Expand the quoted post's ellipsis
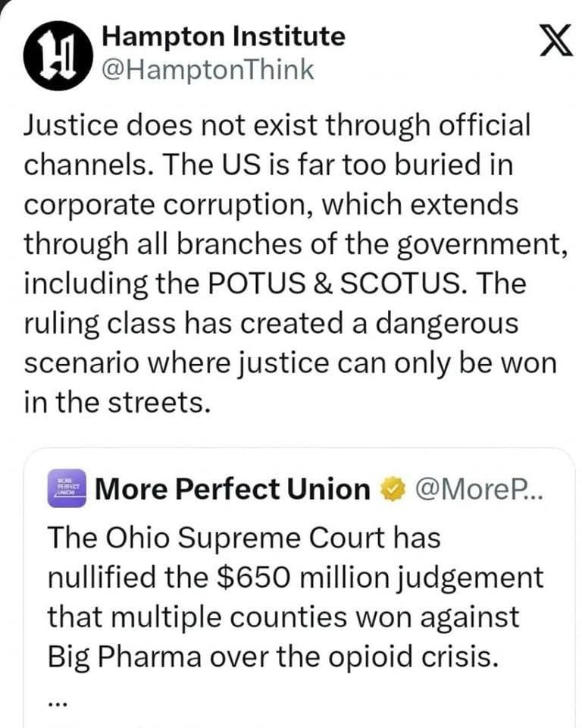 [58, 701]
